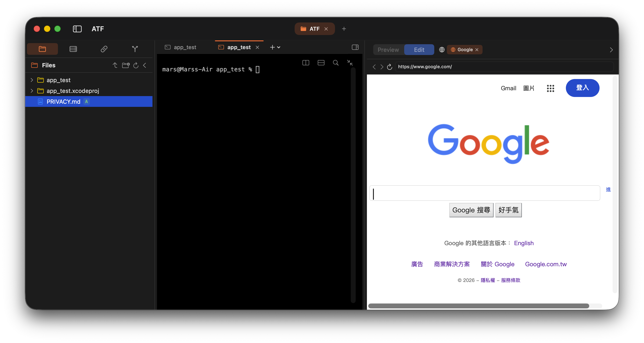Open the 圖片 images link
The height and width of the screenshot is (343, 644).
click(x=529, y=88)
